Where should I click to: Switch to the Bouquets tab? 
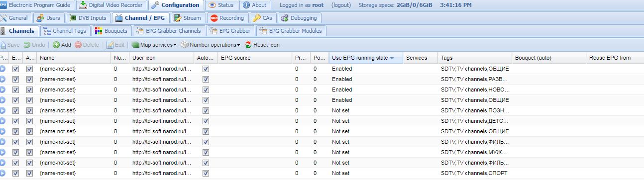point(111,31)
